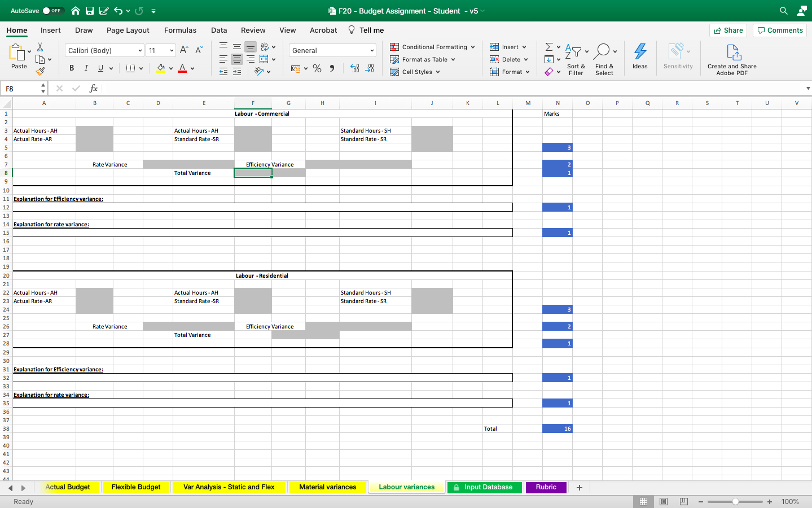Click the Fill down icon

[x=549, y=59]
